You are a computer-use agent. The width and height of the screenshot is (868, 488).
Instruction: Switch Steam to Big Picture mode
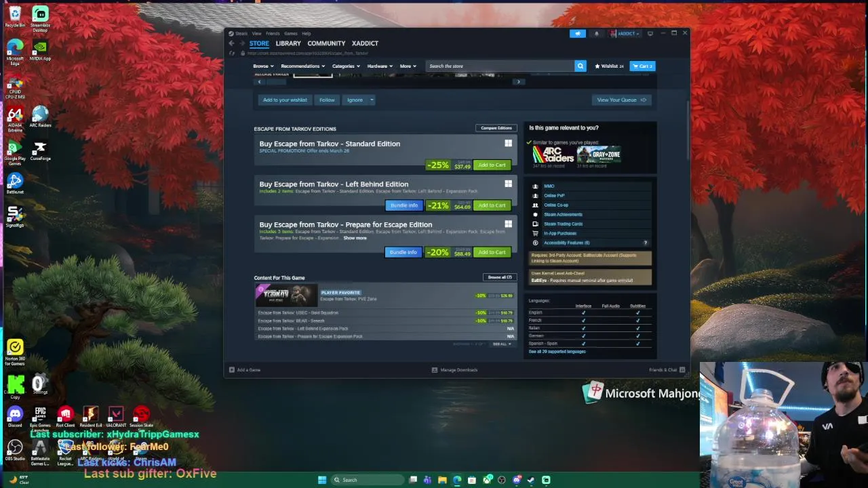tap(650, 33)
